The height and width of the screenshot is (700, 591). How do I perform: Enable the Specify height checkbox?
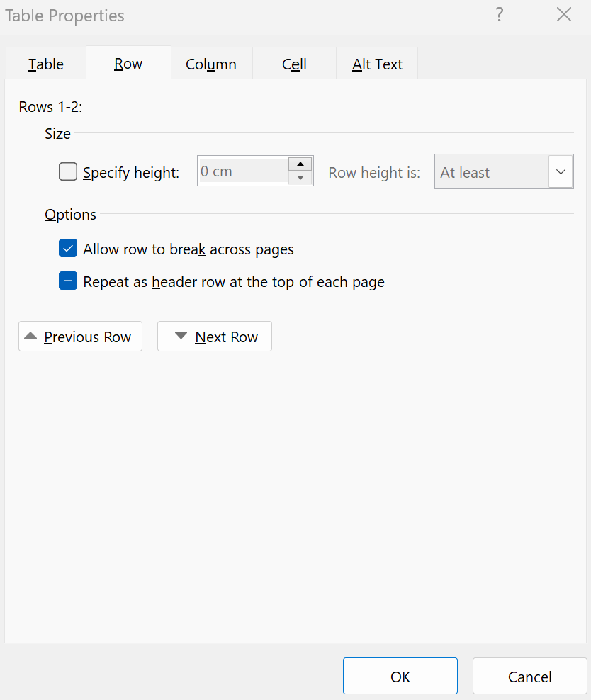point(68,172)
